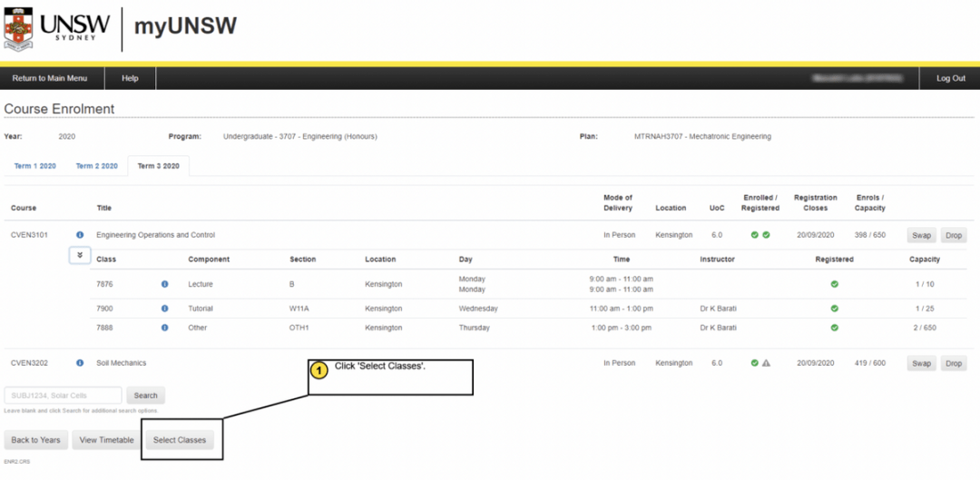This screenshot has height=480, width=980.
Task: Open the Help menu item
Action: [x=130, y=78]
